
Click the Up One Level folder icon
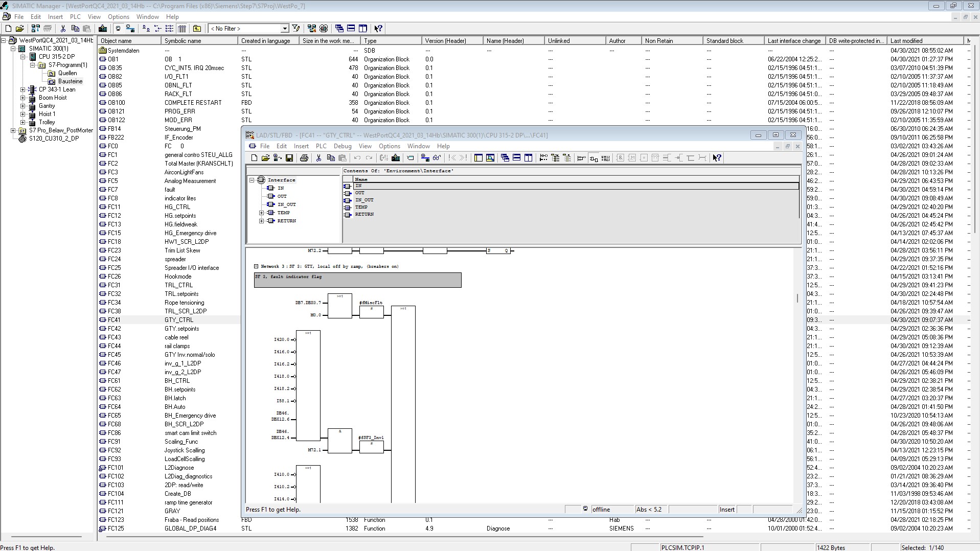[x=197, y=29]
